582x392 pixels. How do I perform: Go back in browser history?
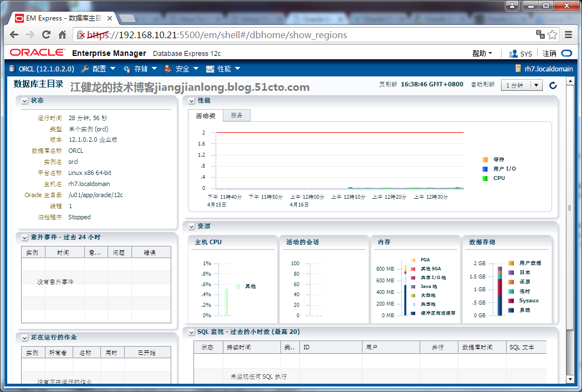[x=14, y=35]
